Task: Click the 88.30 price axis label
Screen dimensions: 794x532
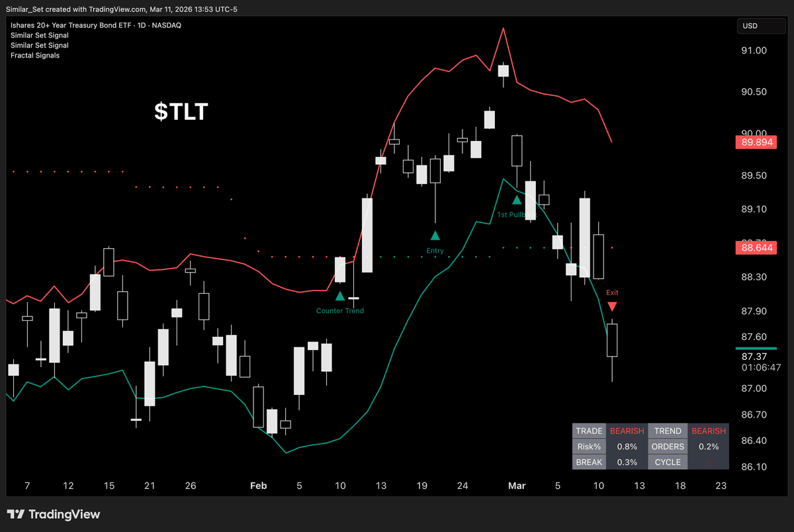Action: point(754,277)
